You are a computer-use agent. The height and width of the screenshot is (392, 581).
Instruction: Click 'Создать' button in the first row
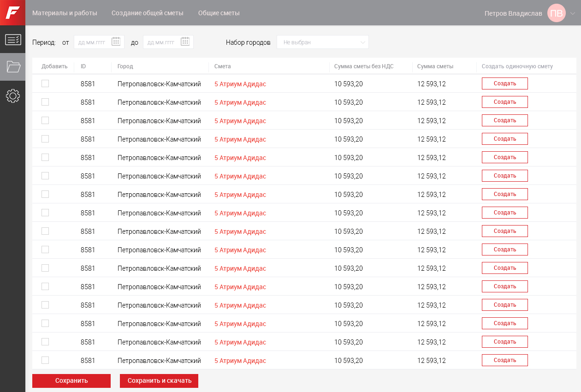[504, 83]
